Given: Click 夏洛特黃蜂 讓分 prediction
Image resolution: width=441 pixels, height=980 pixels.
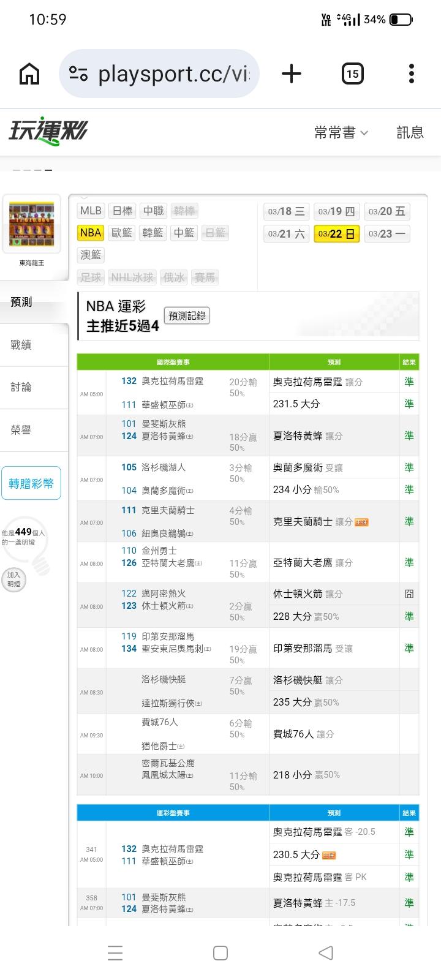Looking at the screenshot, I should click(307, 435).
